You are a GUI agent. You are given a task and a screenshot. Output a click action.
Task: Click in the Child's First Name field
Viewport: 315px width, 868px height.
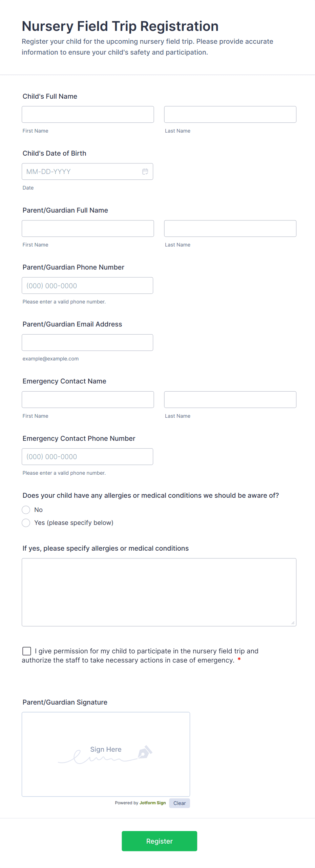point(88,114)
